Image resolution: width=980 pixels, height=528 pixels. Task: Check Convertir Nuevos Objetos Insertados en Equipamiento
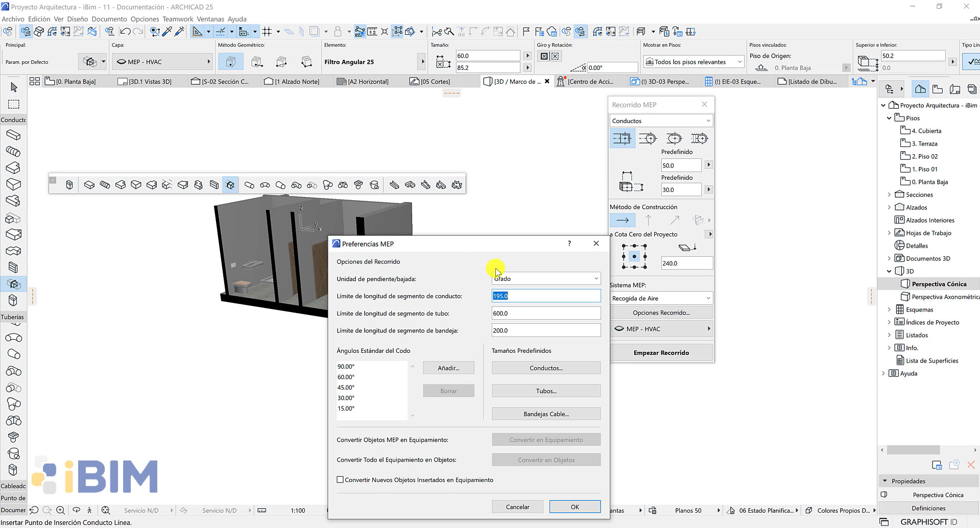340,479
